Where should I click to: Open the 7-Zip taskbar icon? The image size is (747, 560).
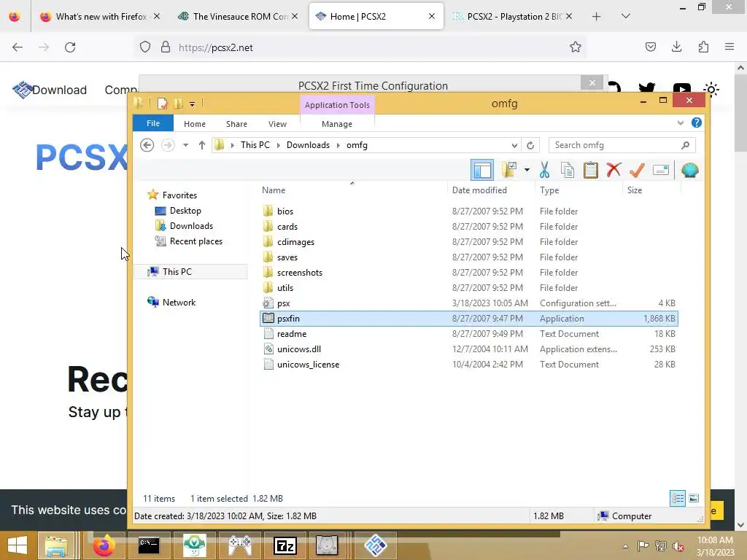pyautogui.click(x=285, y=545)
